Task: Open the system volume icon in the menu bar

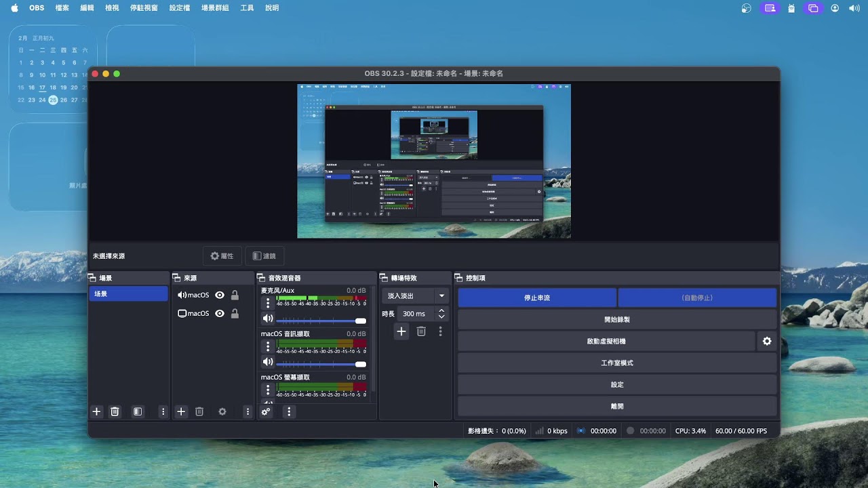Action: tap(854, 8)
